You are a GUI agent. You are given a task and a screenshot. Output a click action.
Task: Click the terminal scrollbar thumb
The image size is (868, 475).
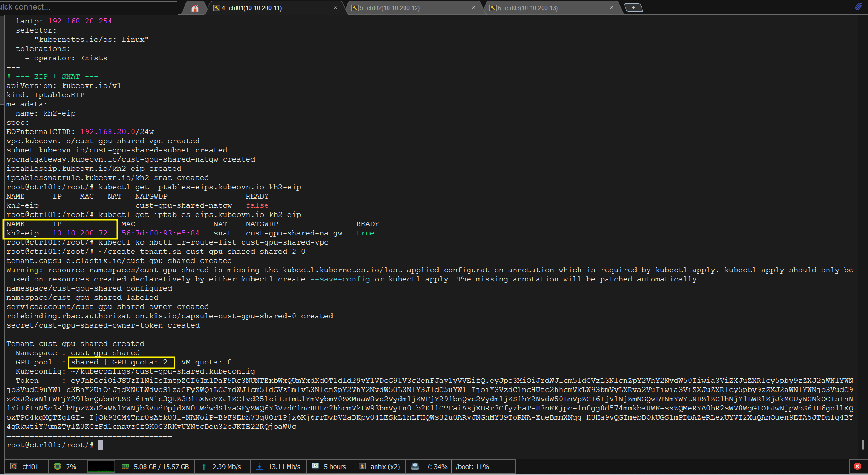pos(862,445)
